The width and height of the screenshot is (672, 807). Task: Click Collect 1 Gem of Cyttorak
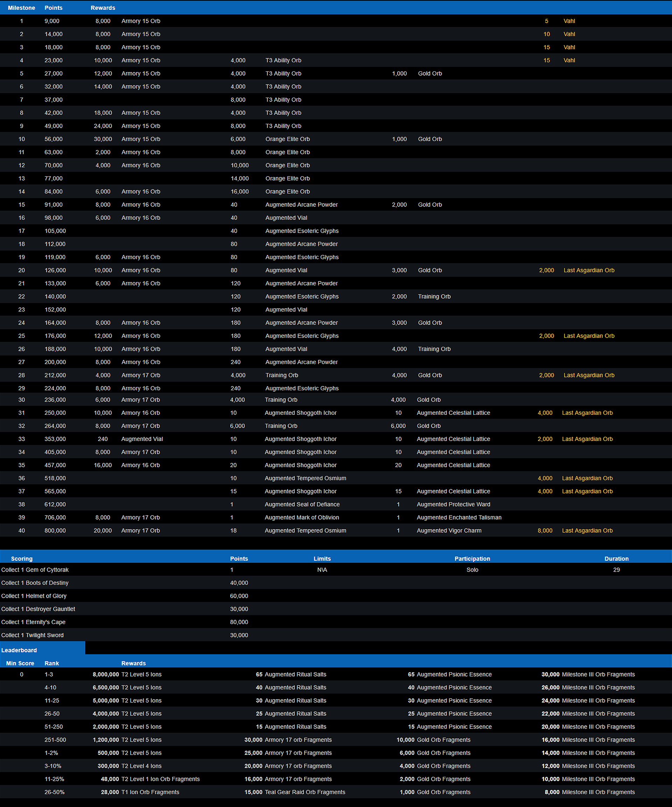tap(35, 569)
